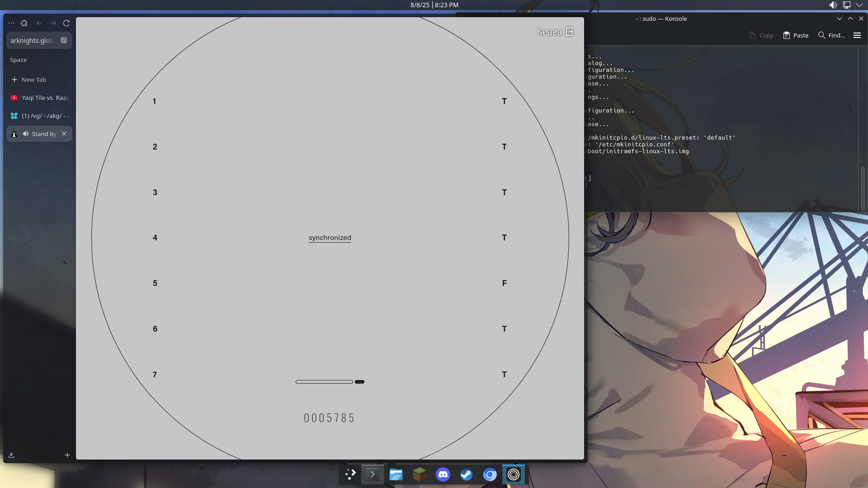The width and height of the screenshot is (868, 488).
Task: Click Copy in the Konsole toolbar
Action: tap(761, 35)
